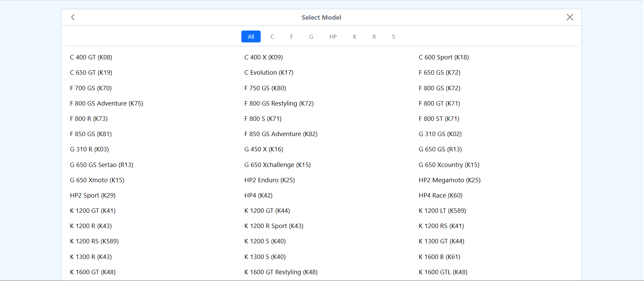Image resolution: width=644 pixels, height=281 pixels.
Task: Select G 650 GS (R13)
Action: tap(440, 149)
